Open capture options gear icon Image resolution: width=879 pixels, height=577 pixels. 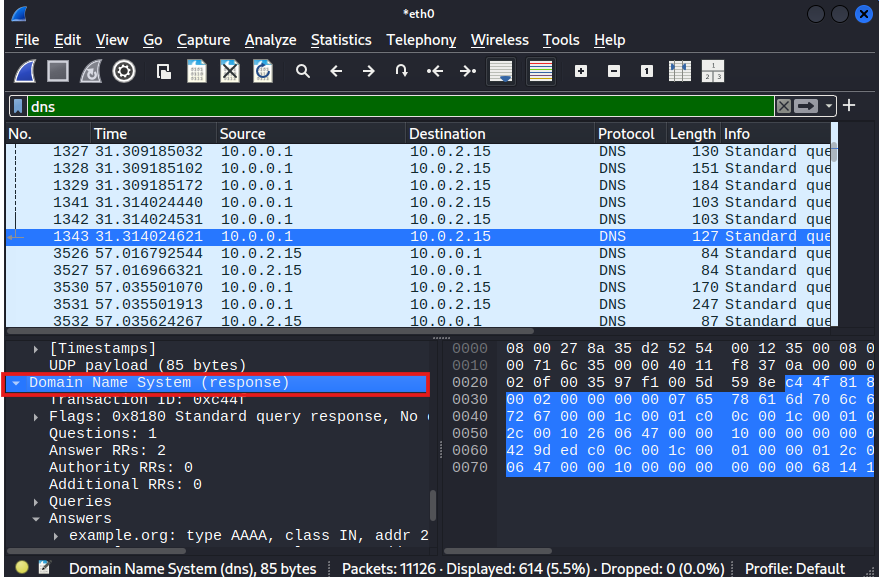tap(124, 71)
